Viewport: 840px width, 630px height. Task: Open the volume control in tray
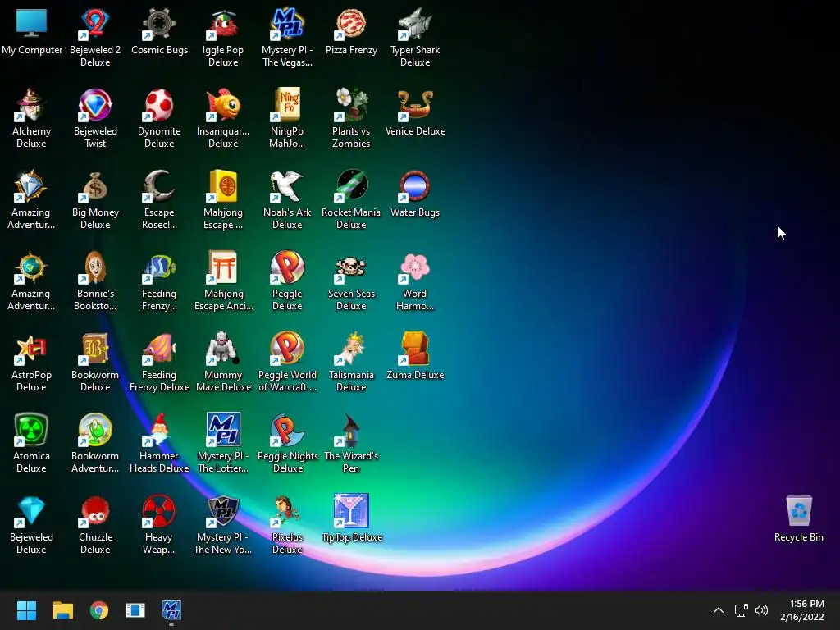[x=760, y=610]
